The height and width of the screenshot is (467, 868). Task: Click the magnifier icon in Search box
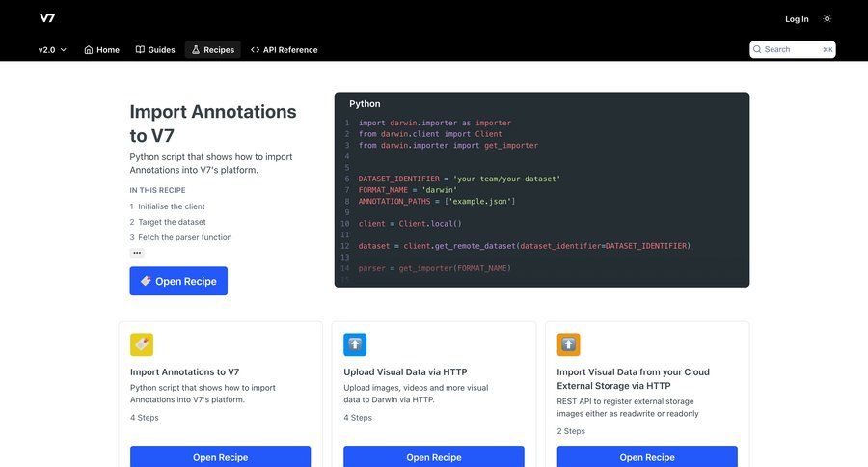click(x=757, y=49)
